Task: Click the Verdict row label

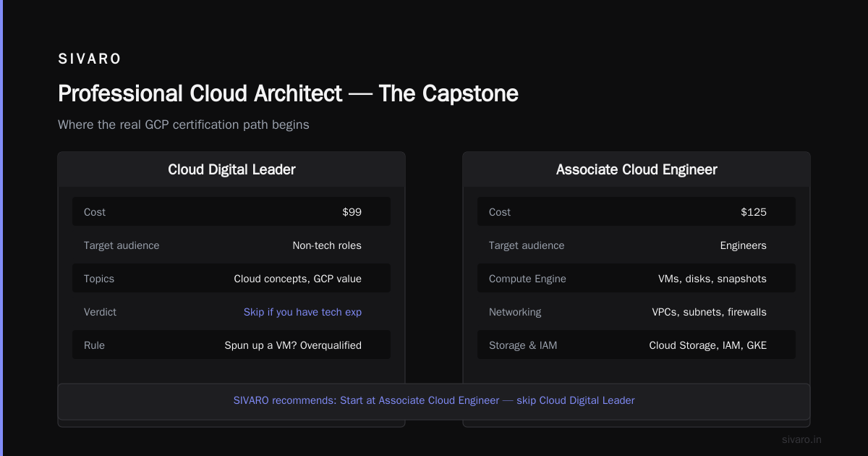Action: pyautogui.click(x=100, y=312)
